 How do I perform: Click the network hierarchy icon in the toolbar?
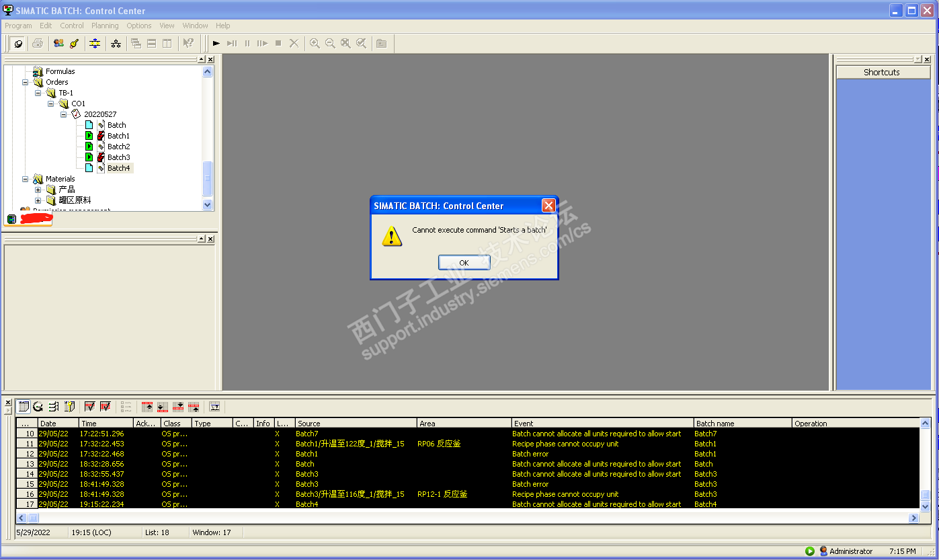coord(116,43)
